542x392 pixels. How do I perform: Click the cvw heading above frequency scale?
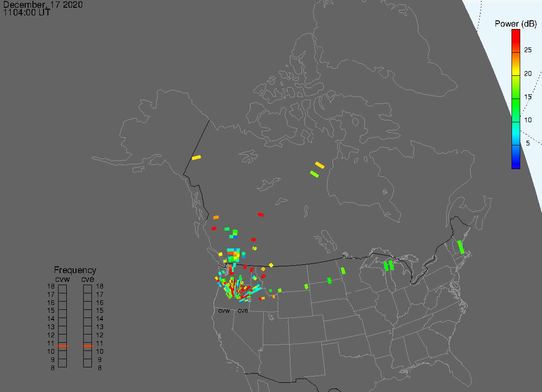pos(62,279)
